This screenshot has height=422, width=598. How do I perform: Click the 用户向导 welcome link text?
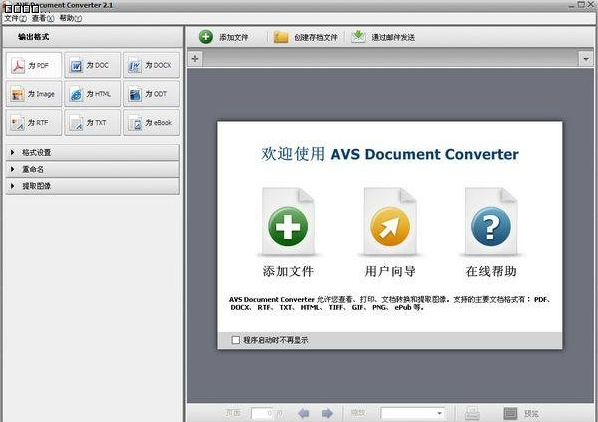[x=390, y=271]
